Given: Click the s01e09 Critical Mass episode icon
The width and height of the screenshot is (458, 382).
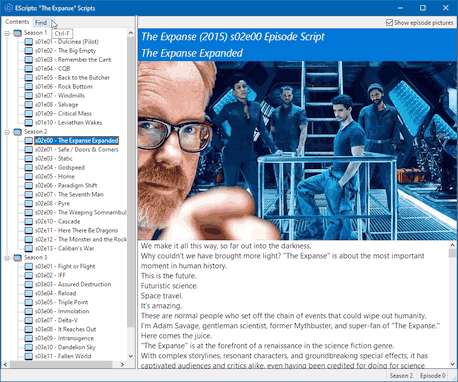Looking at the screenshot, I should (29, 114).
